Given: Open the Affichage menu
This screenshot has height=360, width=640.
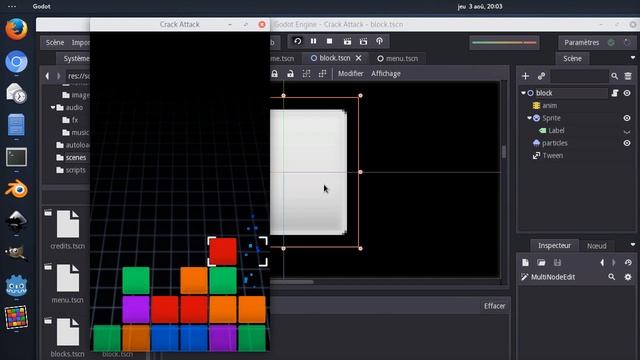Looking at the screenshot, I should point(386,73).
